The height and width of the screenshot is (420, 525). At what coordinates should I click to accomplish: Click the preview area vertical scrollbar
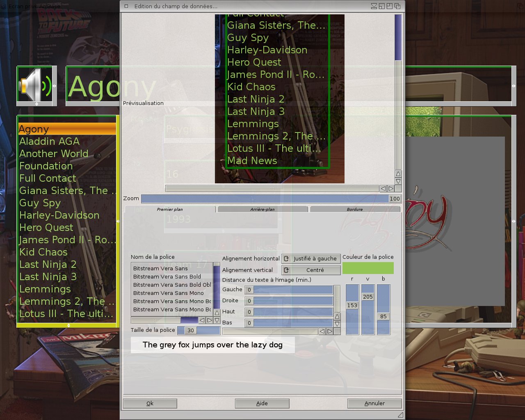click(398, 92)
